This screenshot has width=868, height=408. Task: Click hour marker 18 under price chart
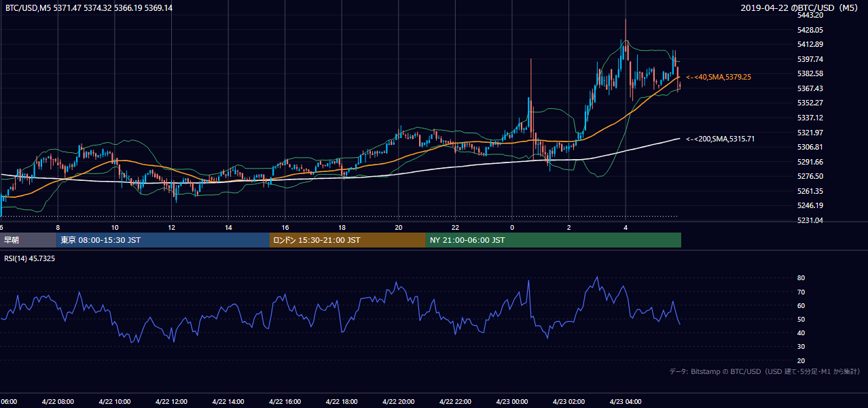point(342,227)
